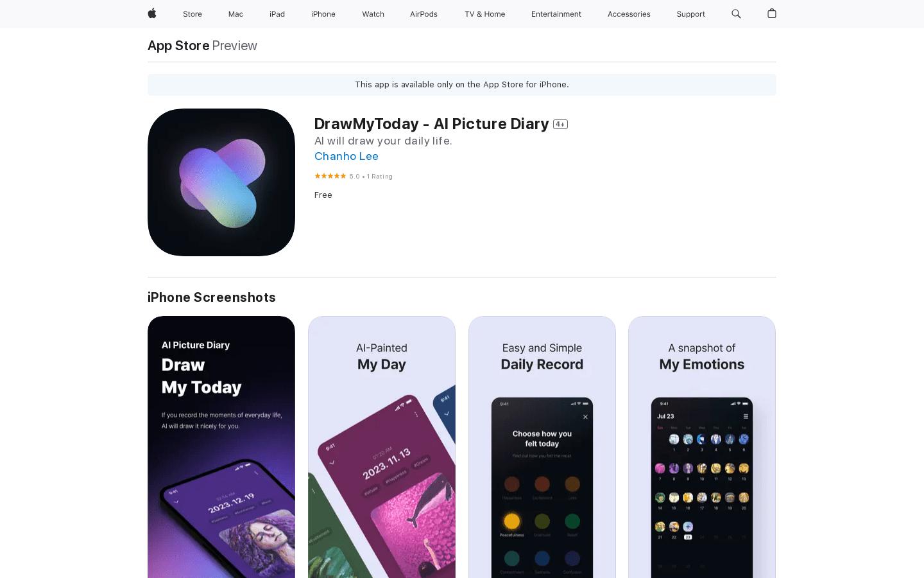View the Draw My Today screenshot
The image size is (924, 578).
(x=221, y=447)
